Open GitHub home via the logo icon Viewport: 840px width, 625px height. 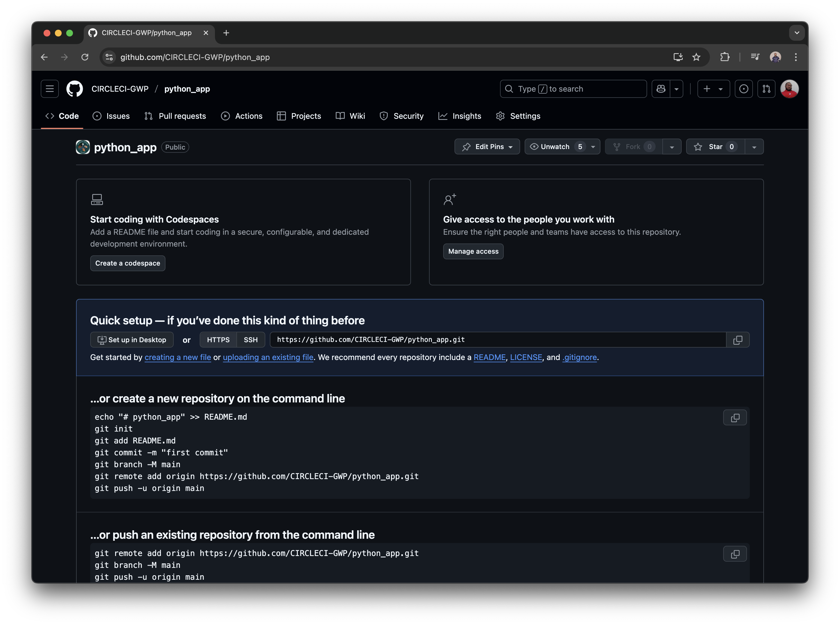[74, 89]
